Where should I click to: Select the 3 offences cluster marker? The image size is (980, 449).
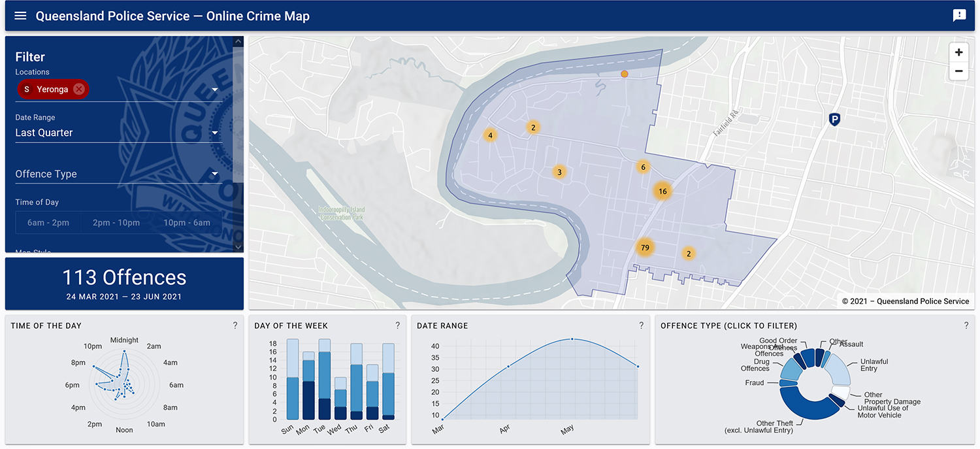pyautogui.click(x=559, y=173)
